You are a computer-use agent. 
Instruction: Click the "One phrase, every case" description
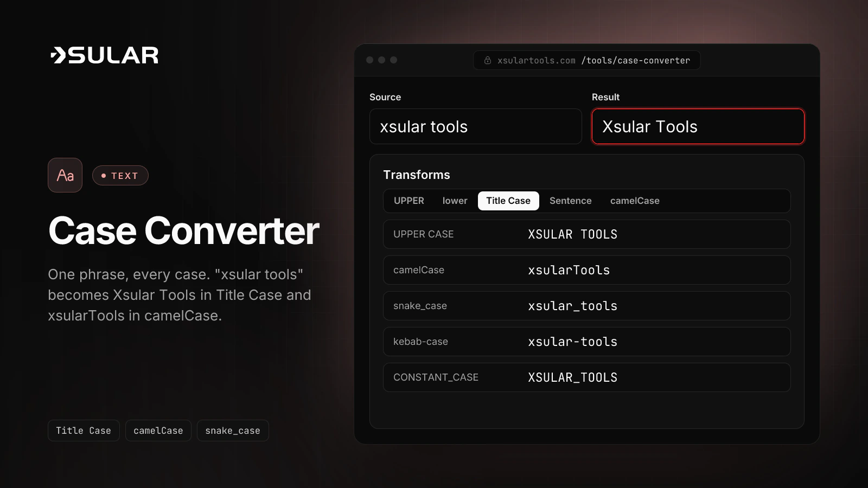180,295
